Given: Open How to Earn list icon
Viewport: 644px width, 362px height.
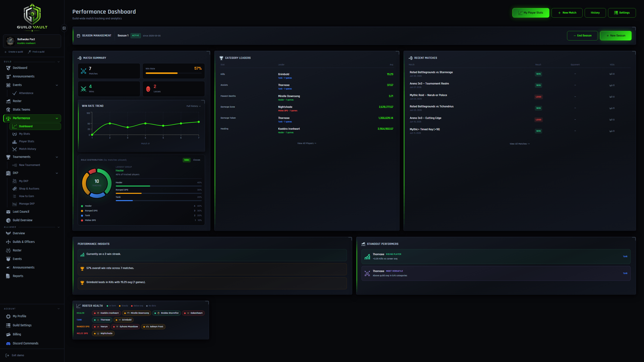Looking at the screenshot, I should click(15, 196).
